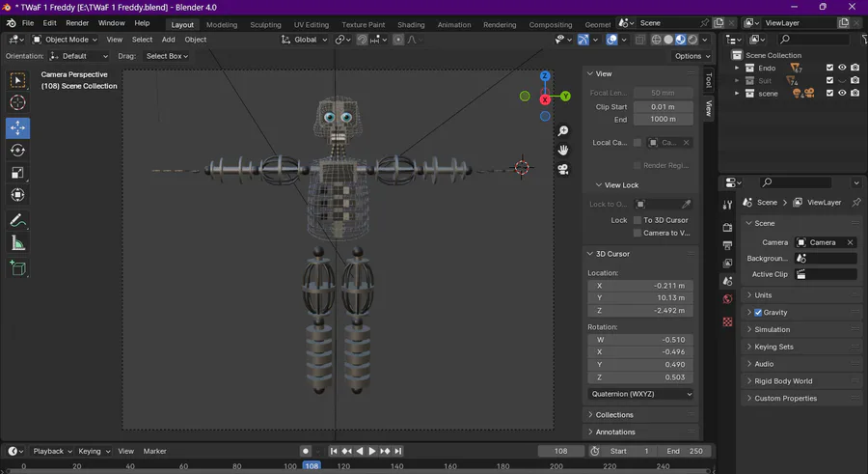This screenshot has width=868, height=474.
Task: Open the Select Box drag dropdown
Action: (167, 56)
